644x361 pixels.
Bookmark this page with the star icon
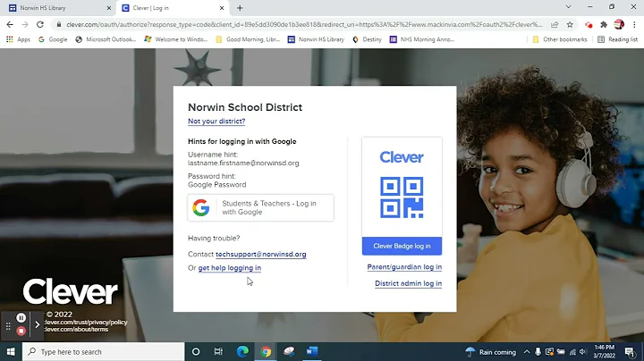pos(570,25)
